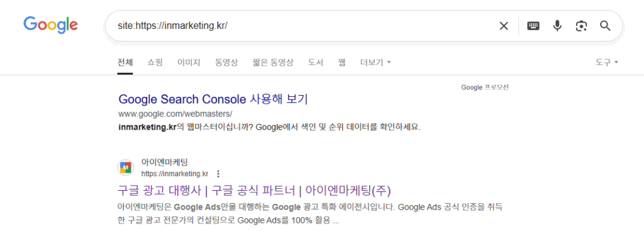Submit search with magnifying glass icon
Viewport: 644px width, 231px height.
(606, 26)
